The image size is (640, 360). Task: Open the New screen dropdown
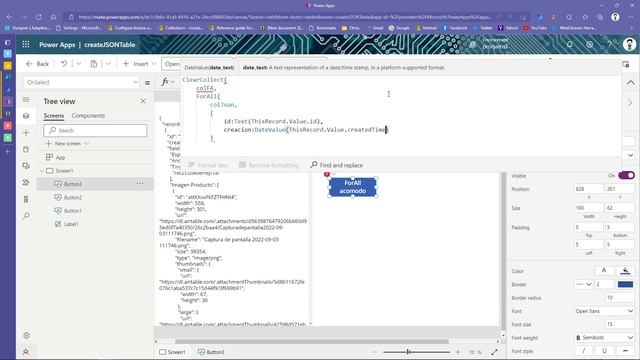(x=67, y=144)
